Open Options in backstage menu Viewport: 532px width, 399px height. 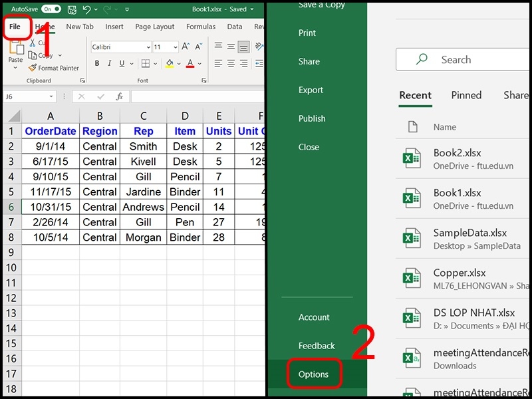click(313, 374)
